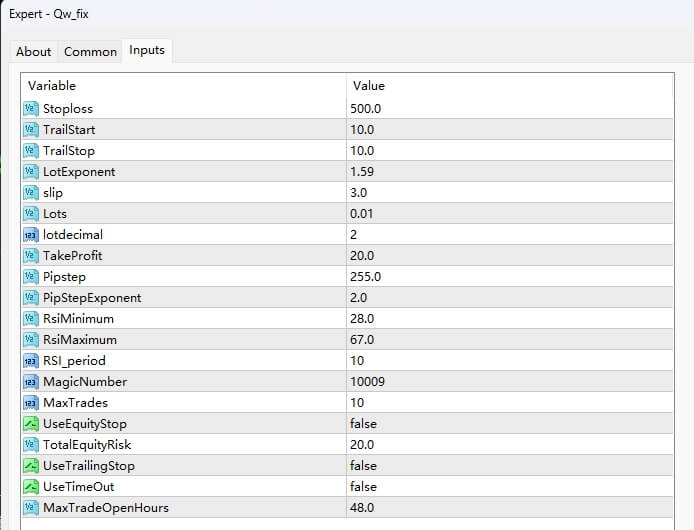Select the Inputs tab

147,51
